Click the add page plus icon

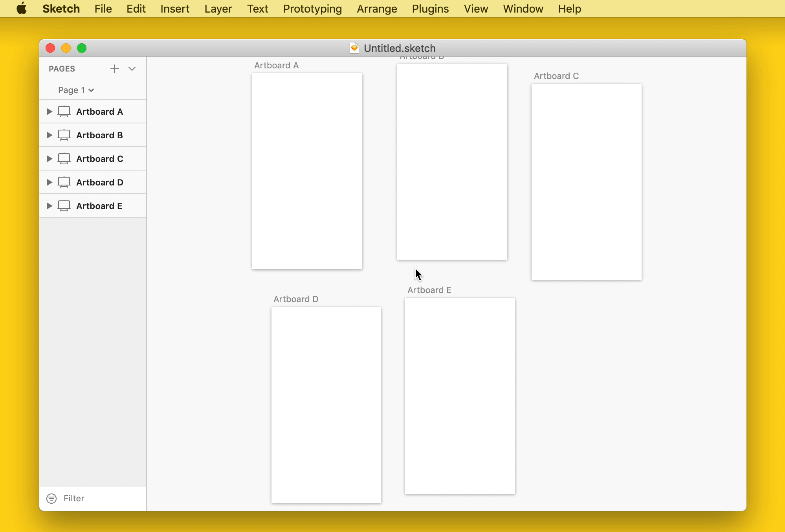coord(114,69)
